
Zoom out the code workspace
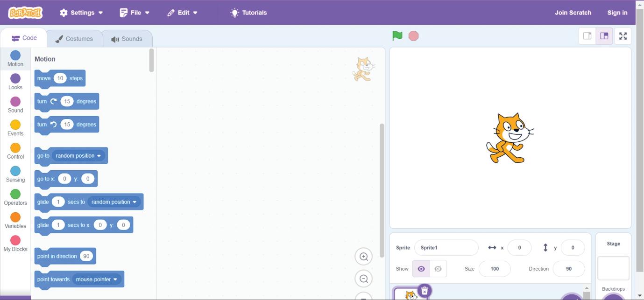[x=364, y=279]
